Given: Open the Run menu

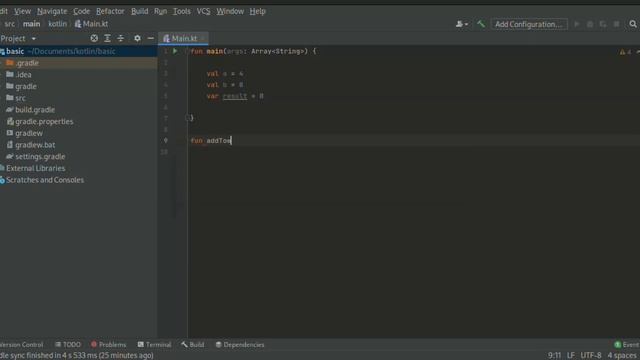Looking at the screenshot, I should 160,11.
